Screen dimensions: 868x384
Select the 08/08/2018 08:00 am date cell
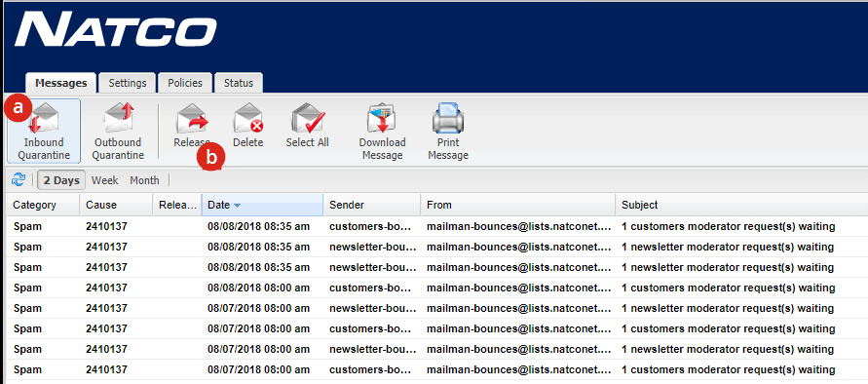point(258,288)
